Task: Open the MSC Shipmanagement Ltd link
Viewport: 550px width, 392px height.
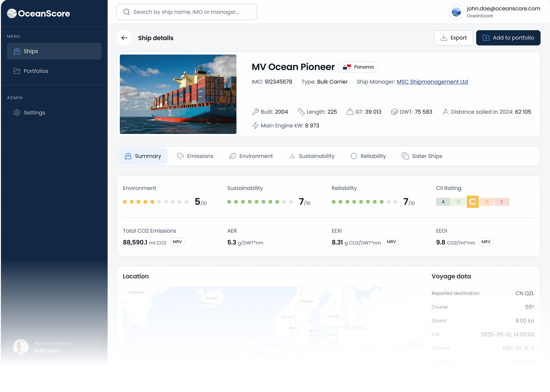Action: (x=432, y=82)
